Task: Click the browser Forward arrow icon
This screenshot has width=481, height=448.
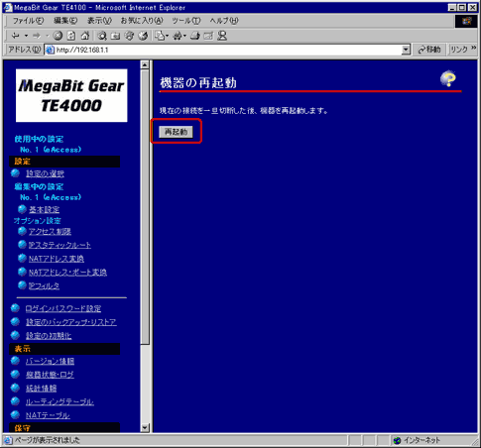Action: (37, 36)
